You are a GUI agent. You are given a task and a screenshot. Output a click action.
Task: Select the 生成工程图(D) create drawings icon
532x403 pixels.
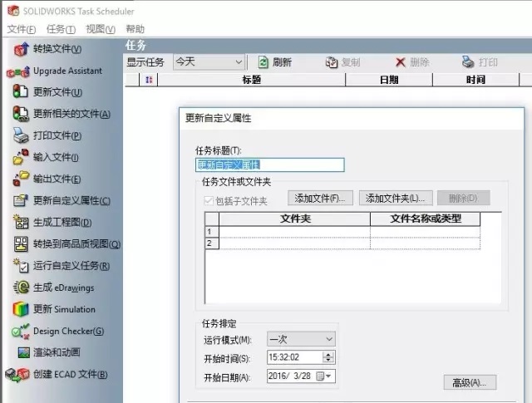click(21, 222)
